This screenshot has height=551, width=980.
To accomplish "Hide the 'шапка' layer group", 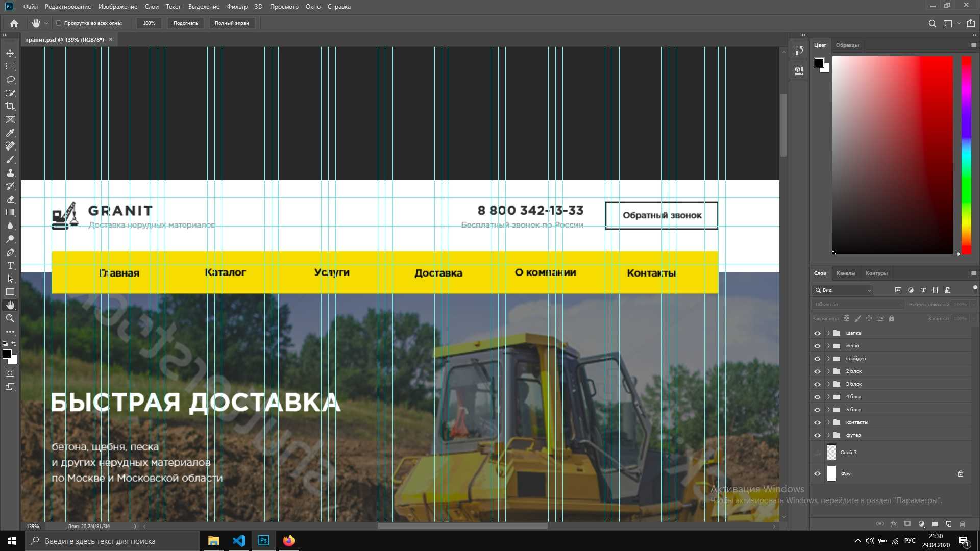I will [817, 333].
